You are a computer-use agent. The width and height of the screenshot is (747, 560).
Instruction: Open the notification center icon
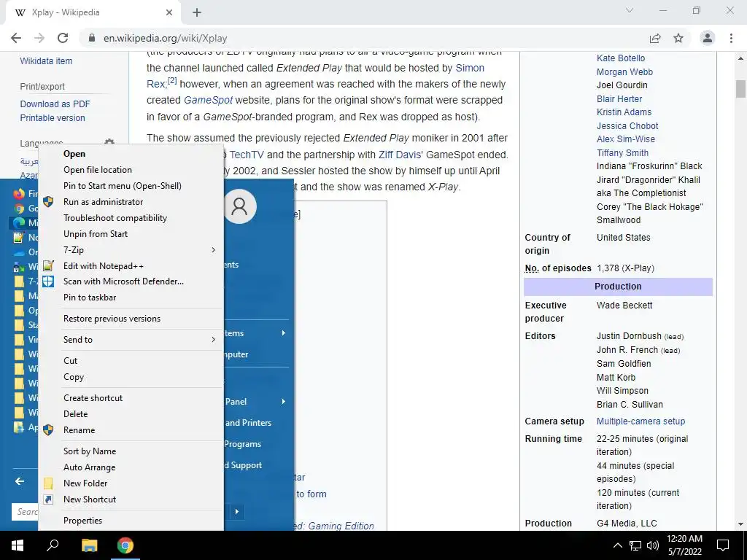click(x=723, y=545)
